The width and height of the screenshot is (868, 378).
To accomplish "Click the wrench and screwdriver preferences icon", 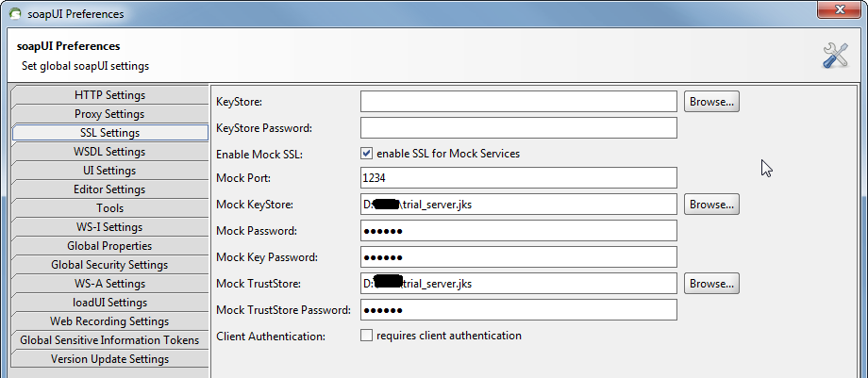I will pyautogui.click(x=835, y=56).
